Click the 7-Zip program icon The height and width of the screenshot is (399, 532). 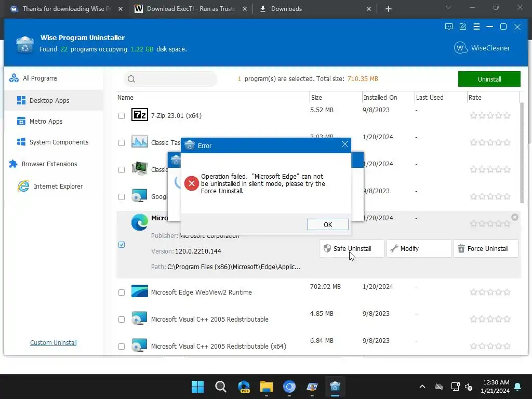(x=139, y=115)
